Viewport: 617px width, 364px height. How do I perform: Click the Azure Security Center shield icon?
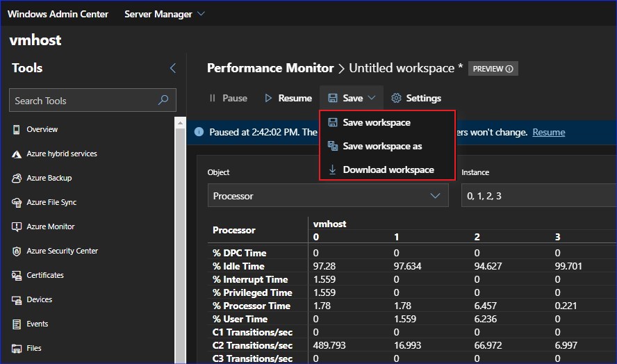(x=17, y=251)
